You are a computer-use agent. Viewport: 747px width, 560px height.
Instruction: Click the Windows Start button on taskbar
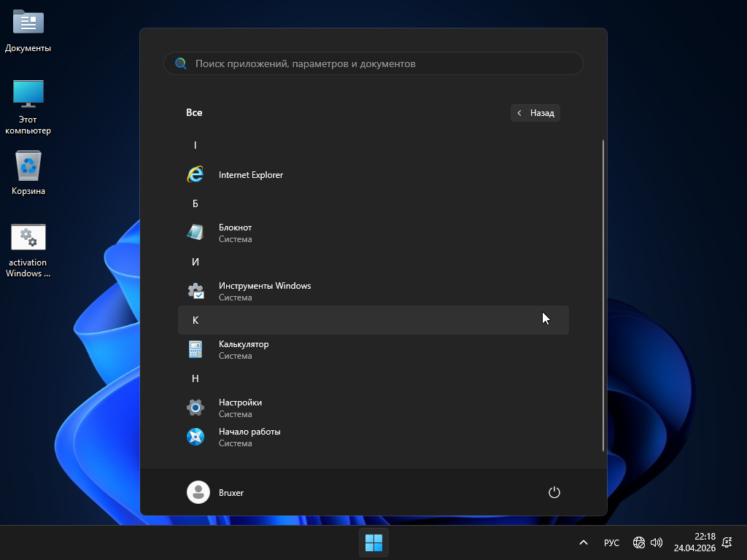coord(373,542)
